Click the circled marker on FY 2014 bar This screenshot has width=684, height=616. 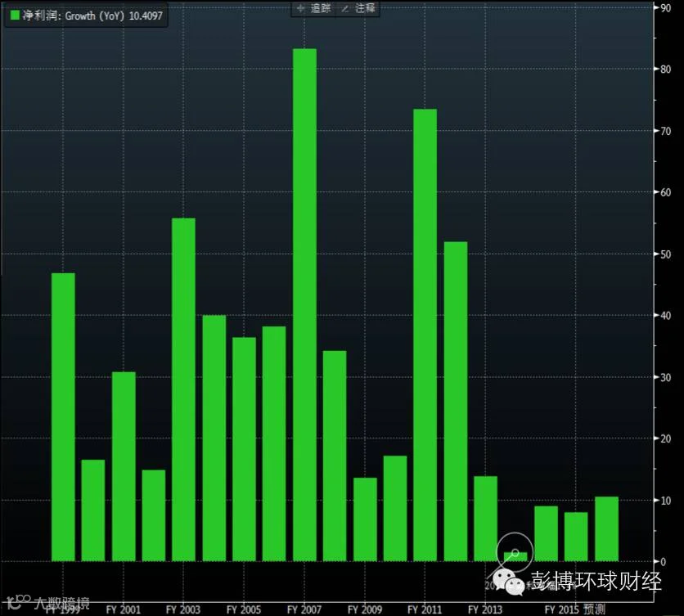click(x=515, y=553)
